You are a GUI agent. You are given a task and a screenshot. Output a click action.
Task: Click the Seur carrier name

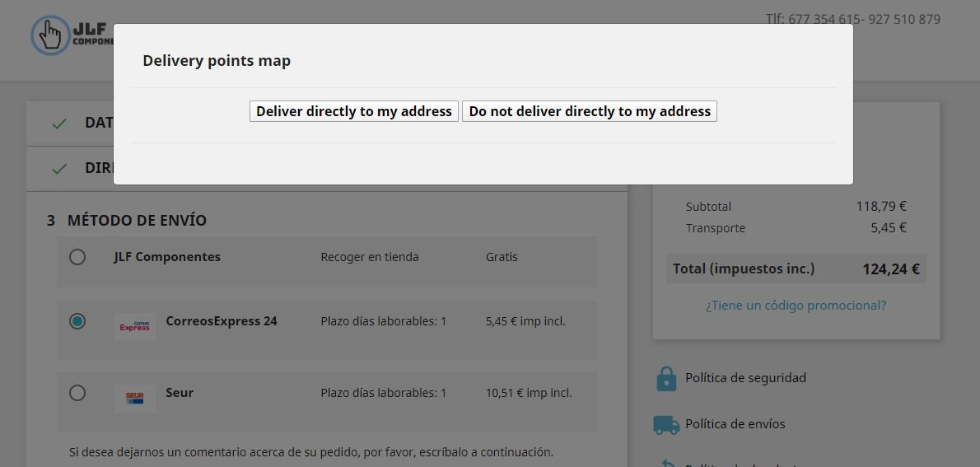point(180,393)
